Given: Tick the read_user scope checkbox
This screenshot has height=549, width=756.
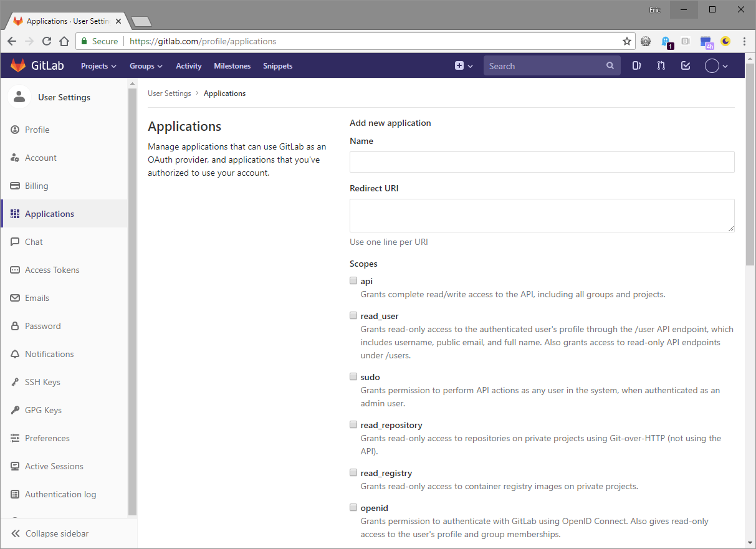Looking at the screenshot, I should (x=353, y=315).
